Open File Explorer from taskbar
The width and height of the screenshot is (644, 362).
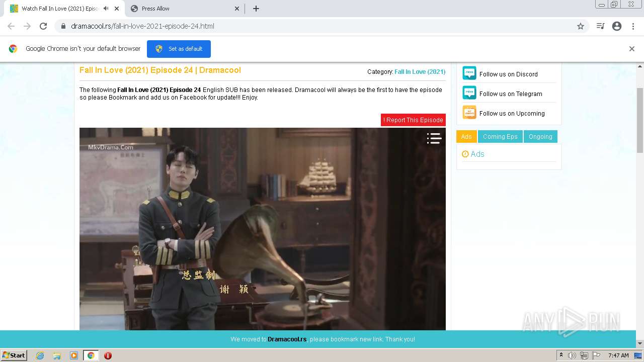[x=57, y=355]
